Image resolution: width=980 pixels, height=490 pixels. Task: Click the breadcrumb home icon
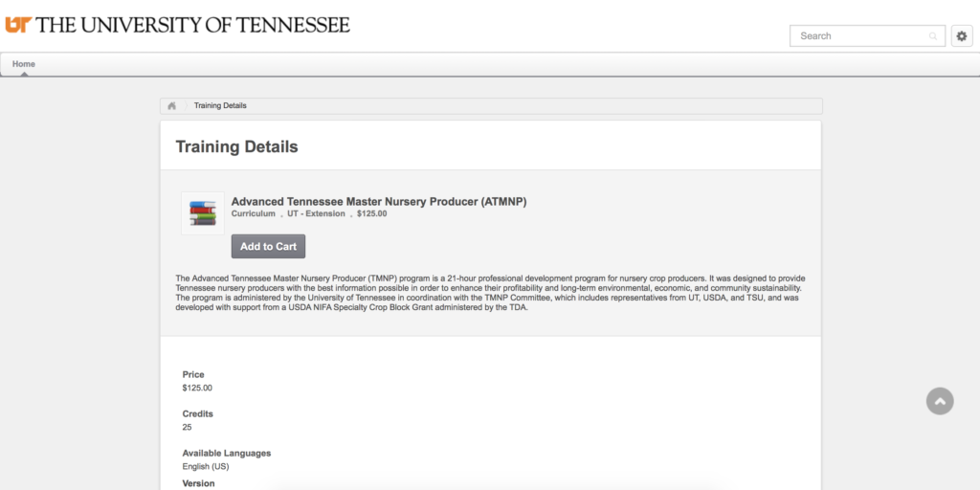coord(172,105)
